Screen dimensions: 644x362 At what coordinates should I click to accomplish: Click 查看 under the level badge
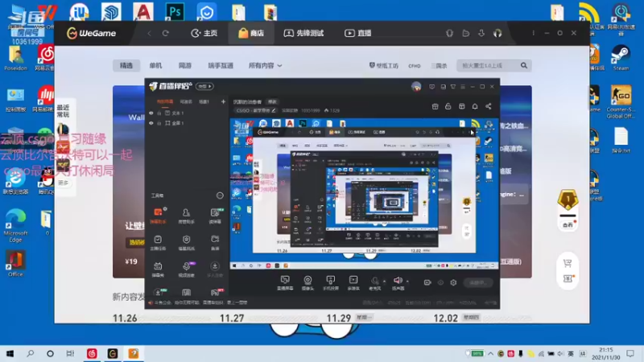(568, 225)
